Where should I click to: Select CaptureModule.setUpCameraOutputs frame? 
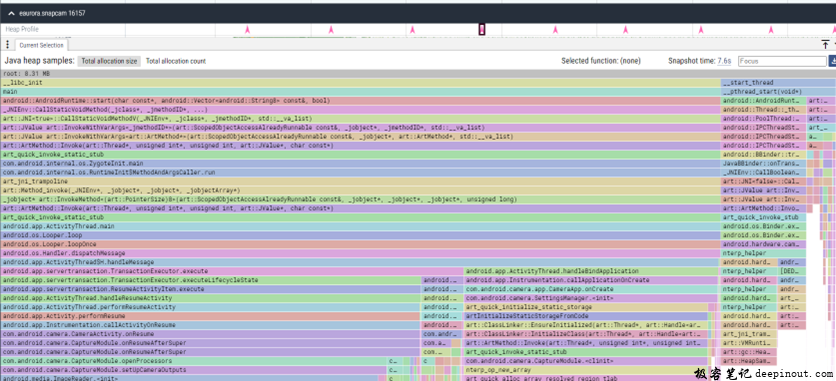[194, 370]
